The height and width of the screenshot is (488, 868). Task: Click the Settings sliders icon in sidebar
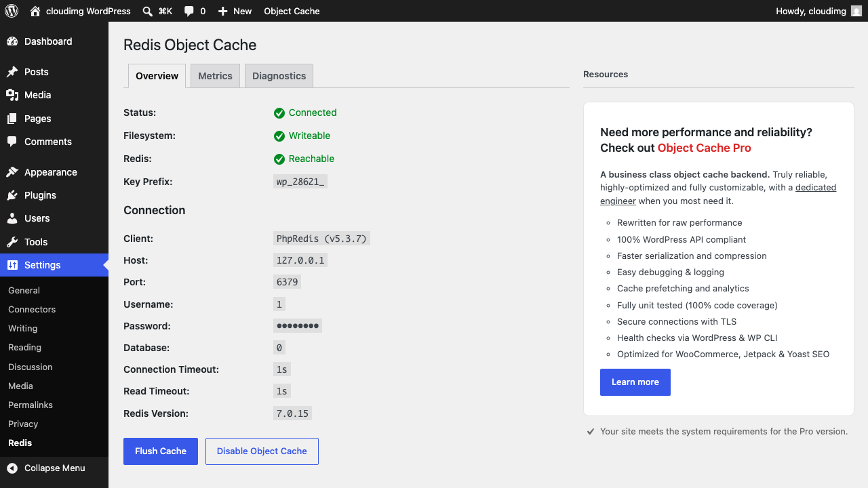(12, 265)
